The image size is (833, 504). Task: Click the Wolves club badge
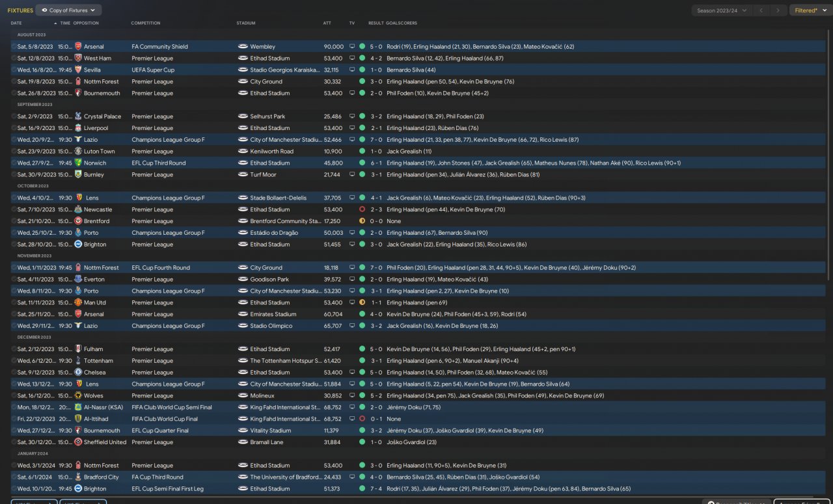pyautogui.click(x=78, y=395)
